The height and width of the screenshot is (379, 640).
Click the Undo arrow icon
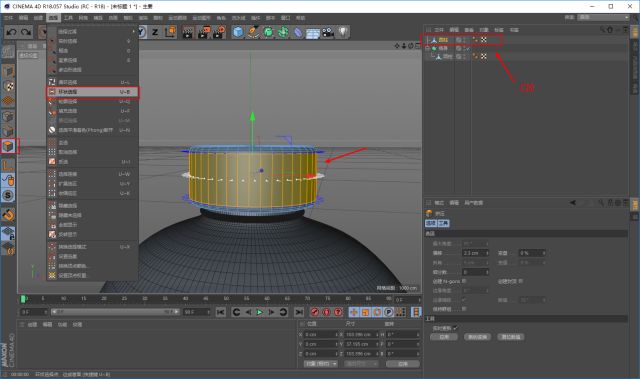(x=11, y=32)
